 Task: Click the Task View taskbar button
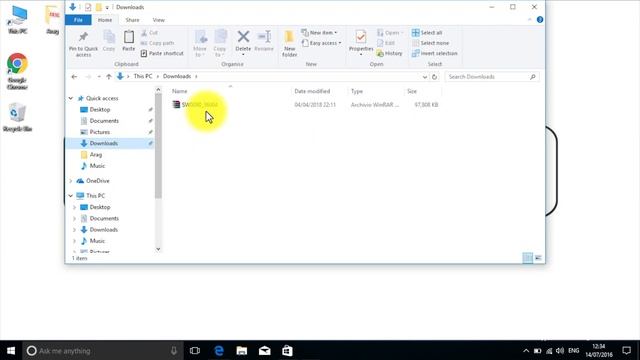[x=195, y=351]
